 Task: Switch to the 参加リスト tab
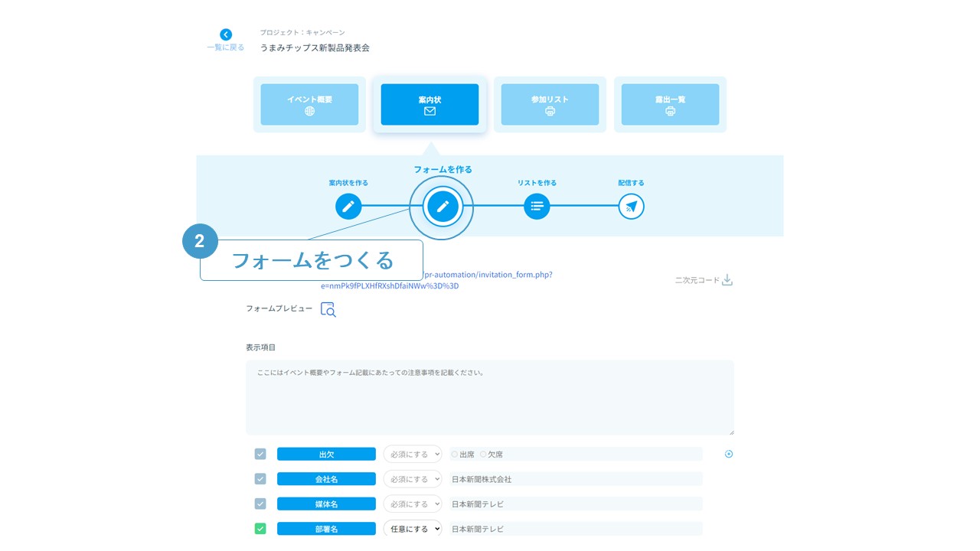pyautogui.click(x=550, y=105)
